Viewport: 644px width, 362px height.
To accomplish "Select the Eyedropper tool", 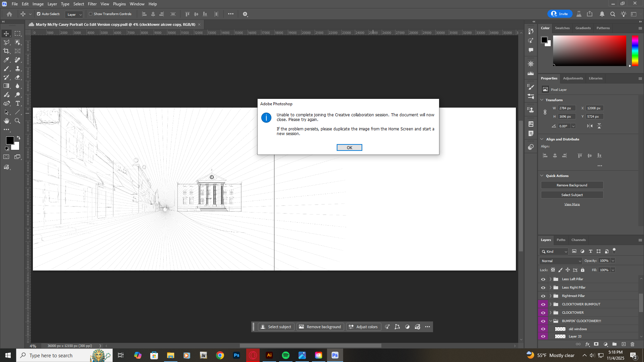I will (x=6, y=60).
